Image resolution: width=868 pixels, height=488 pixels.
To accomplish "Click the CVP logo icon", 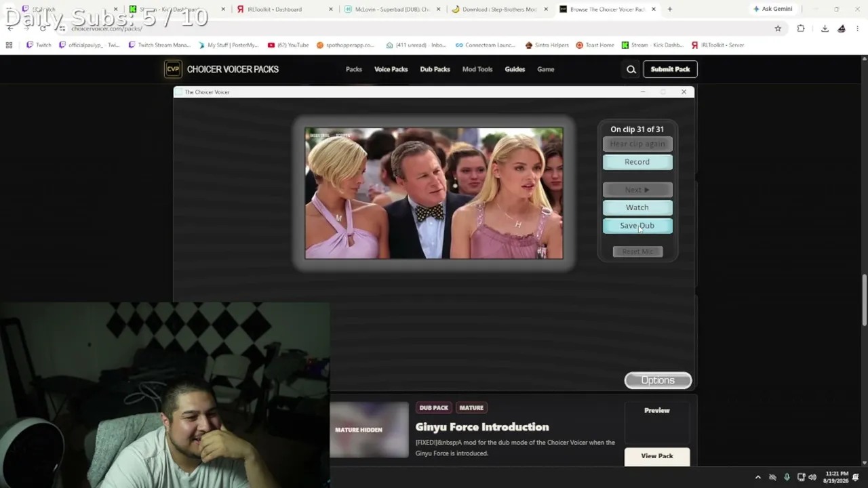I will pyautogui.click(x=173, y=69).
